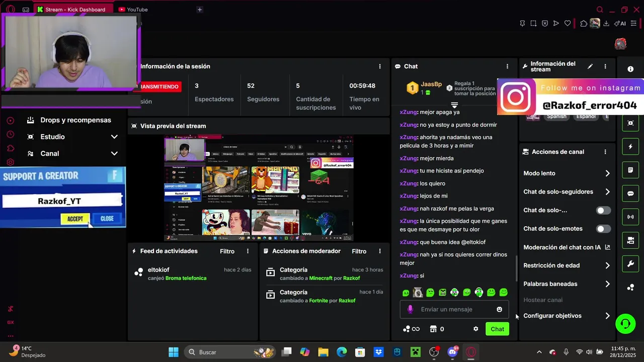Switch to the Stream - Kick Dashboard tab

[73, 10]
